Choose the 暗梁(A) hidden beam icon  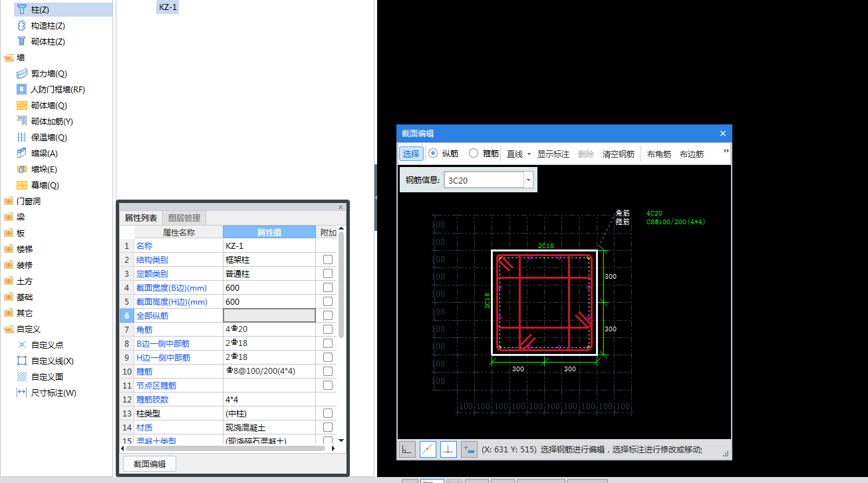(21, 153)
